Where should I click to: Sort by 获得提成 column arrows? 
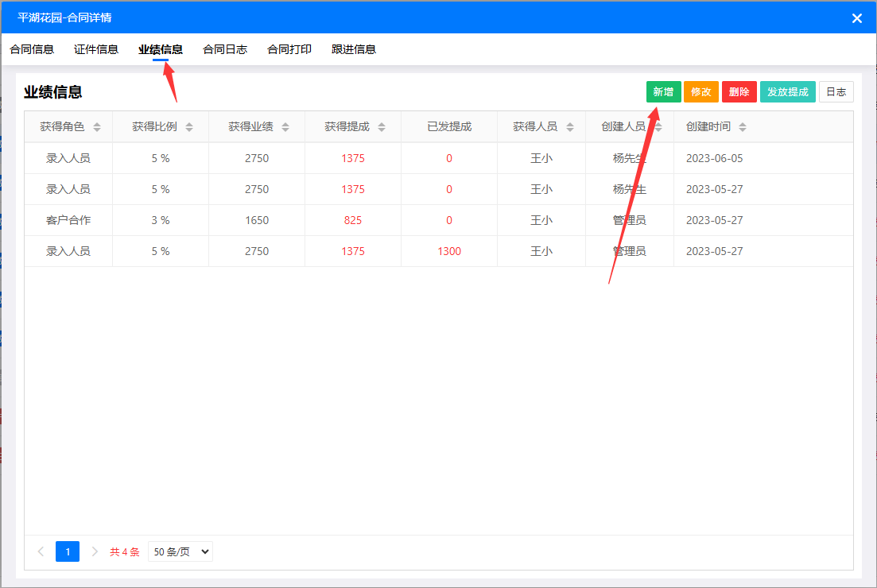tap(382, 127)
